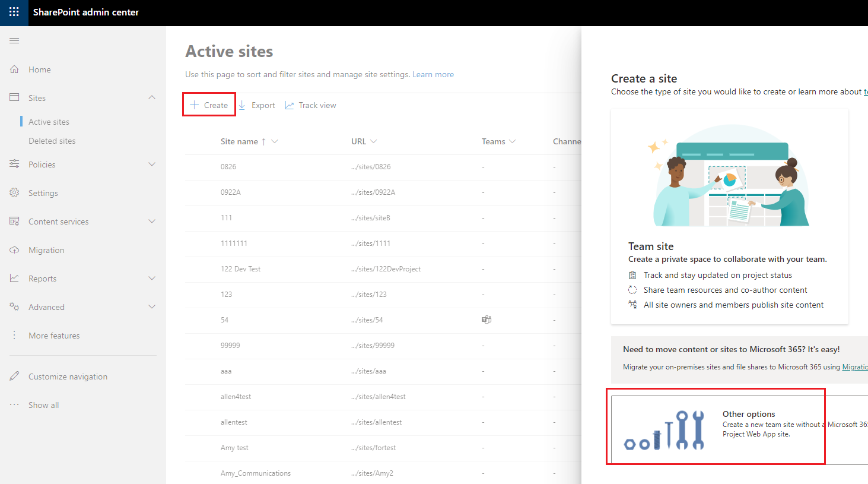Click the Policies sliders icon

point(14,164)
